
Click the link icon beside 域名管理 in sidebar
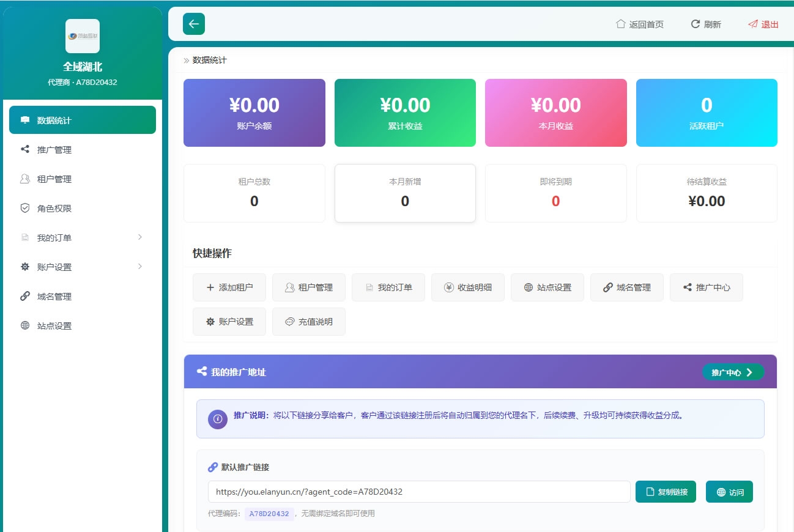25,296
